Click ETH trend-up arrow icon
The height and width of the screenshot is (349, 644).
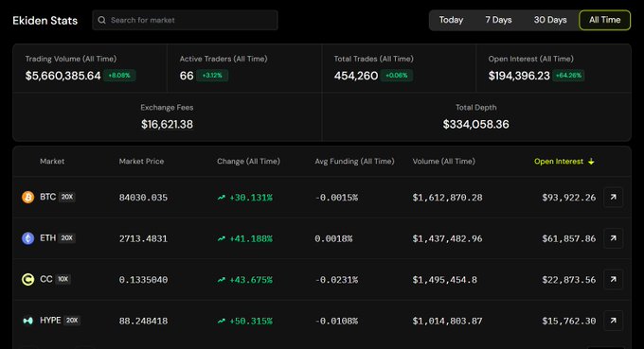pos(222,238)
